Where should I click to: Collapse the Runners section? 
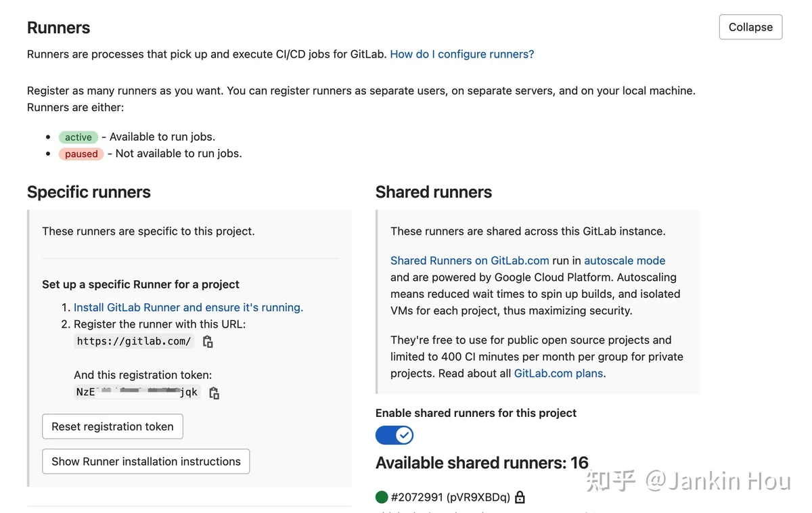coord(750,27)
